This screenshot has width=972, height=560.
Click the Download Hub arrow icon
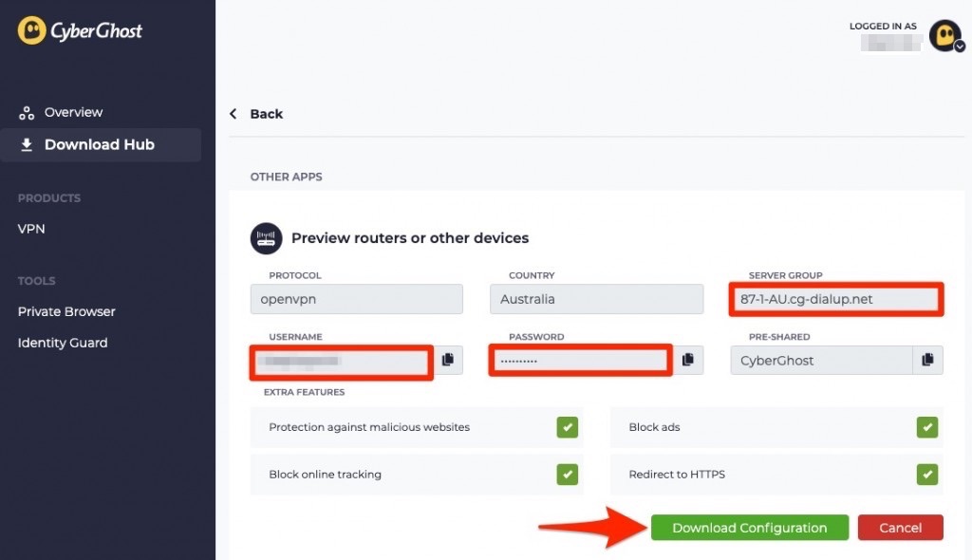click(x=27, y=144)
